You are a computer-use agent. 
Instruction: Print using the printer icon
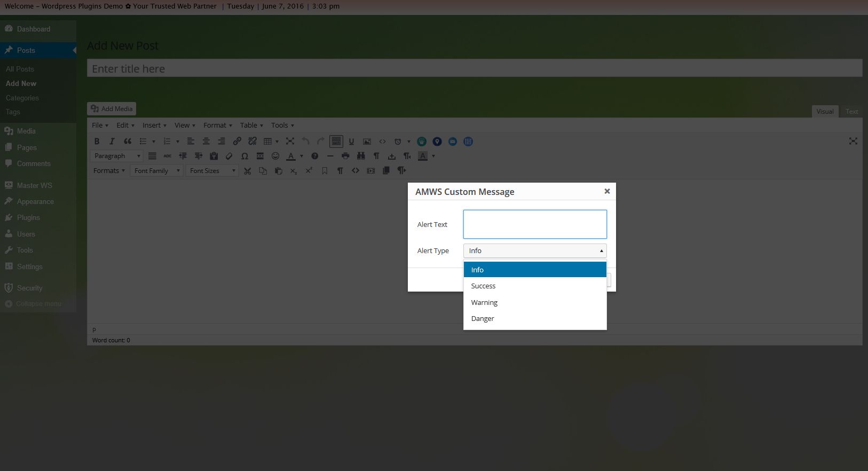pos(345,156)
